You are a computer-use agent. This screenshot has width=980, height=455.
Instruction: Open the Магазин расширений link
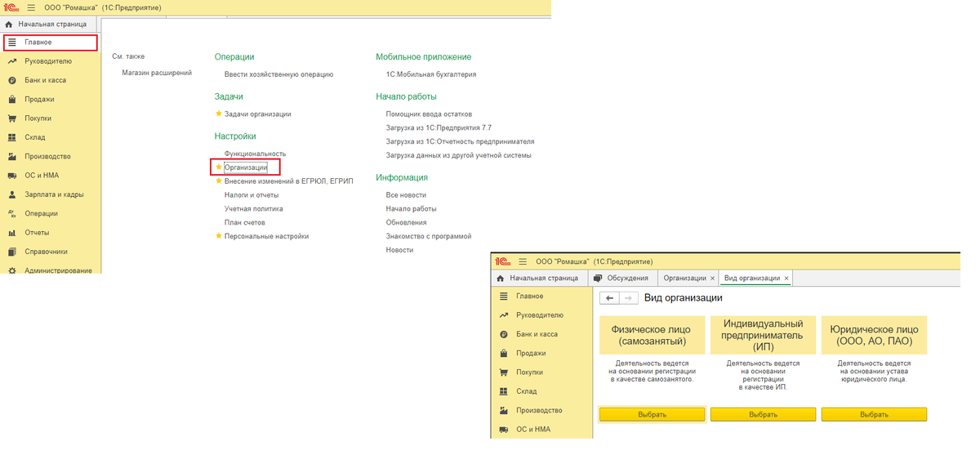coord(157,74)
